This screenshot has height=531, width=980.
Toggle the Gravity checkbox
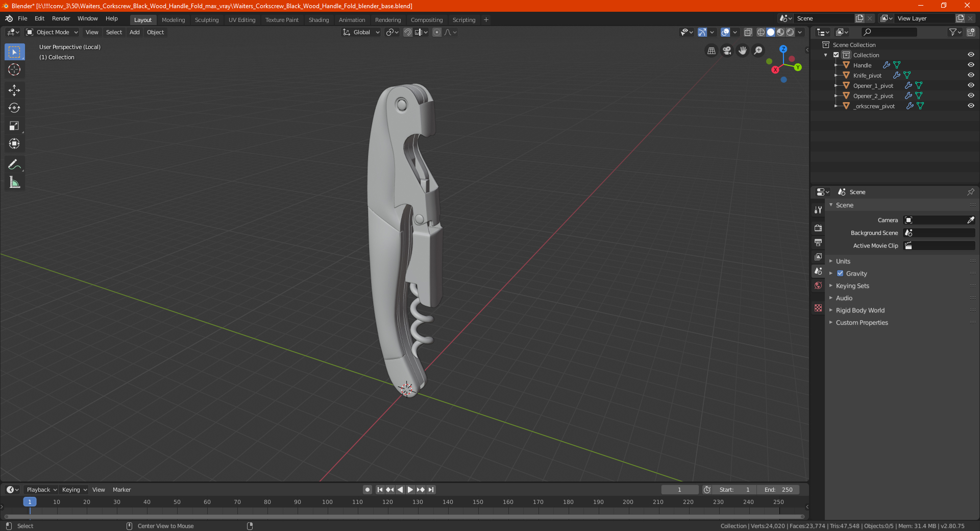(840, 273)
